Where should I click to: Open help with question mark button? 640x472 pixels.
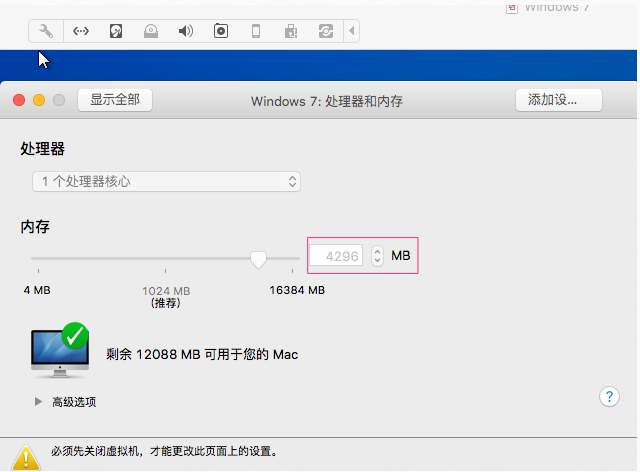point(609,396)
